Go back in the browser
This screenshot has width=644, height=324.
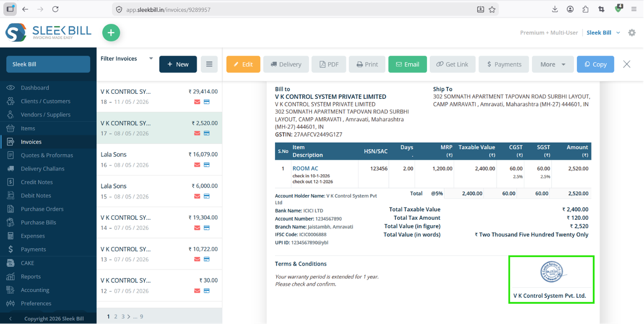click(x=25, y=9)
